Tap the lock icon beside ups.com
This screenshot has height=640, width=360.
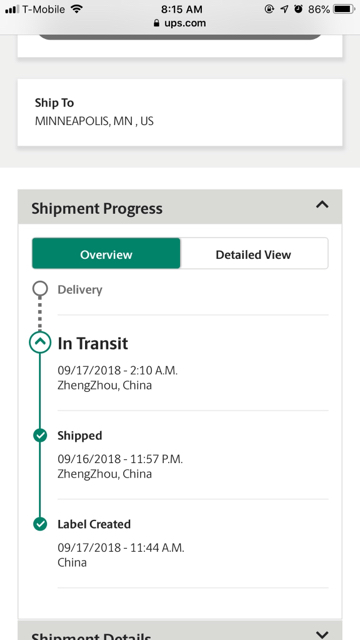click(156, 23)
